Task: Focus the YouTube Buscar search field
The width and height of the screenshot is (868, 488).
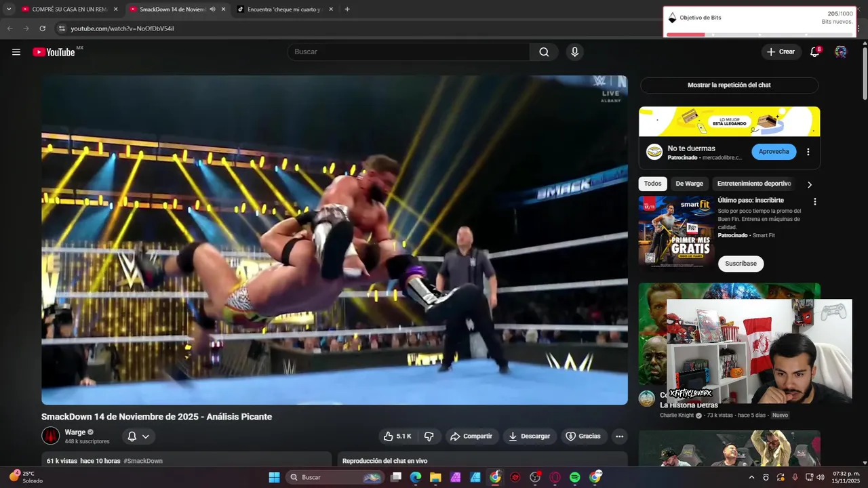Action: pyautogui.click(x=408, y=52)
